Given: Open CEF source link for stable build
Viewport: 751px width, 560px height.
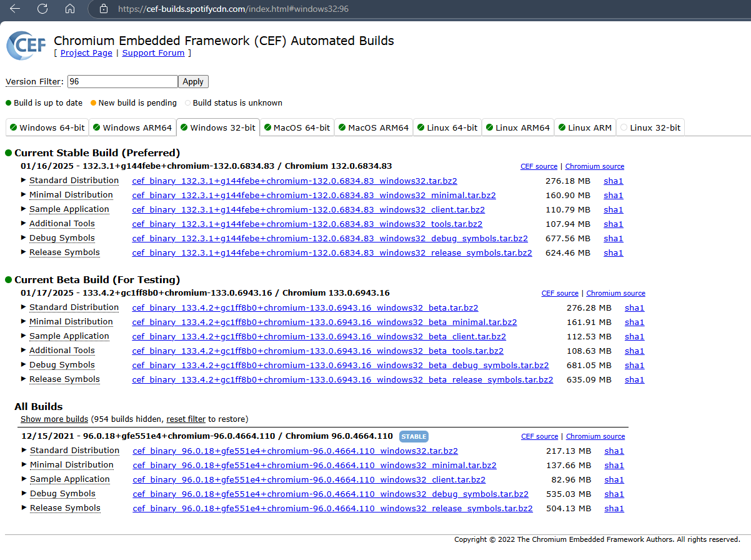Looking at the screenshot, I should pyautogui.click(x=539, y=166).
